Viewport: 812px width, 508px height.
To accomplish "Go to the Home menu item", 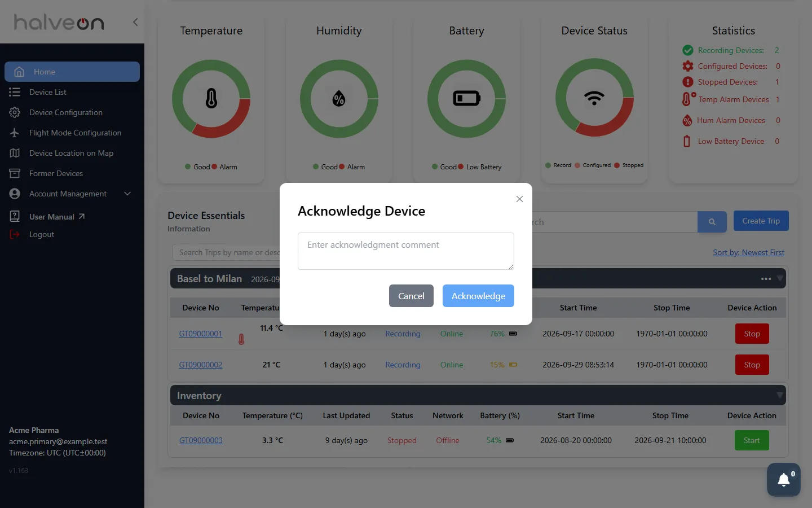I will [72, 72].
